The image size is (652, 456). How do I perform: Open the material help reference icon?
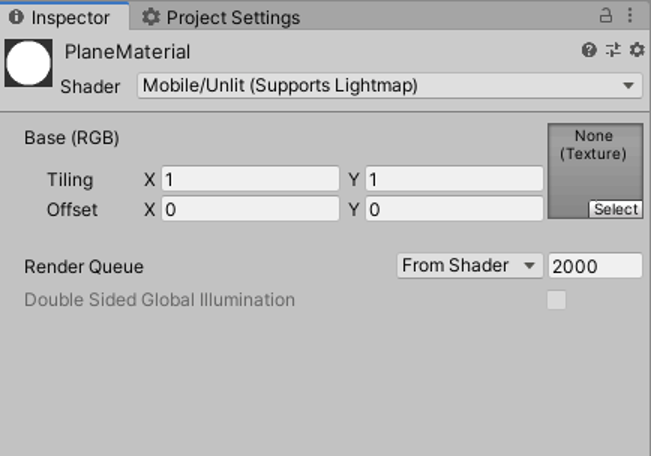click(589, 50)
